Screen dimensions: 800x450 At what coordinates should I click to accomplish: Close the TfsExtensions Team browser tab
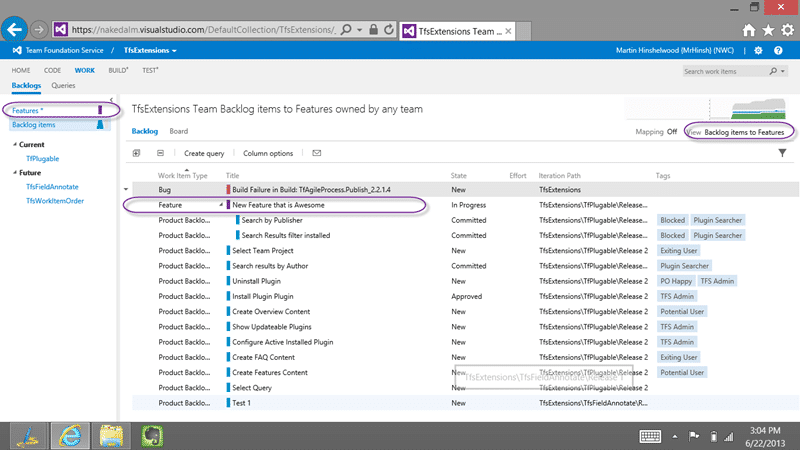pyautogui.click(x=508, y=31)
